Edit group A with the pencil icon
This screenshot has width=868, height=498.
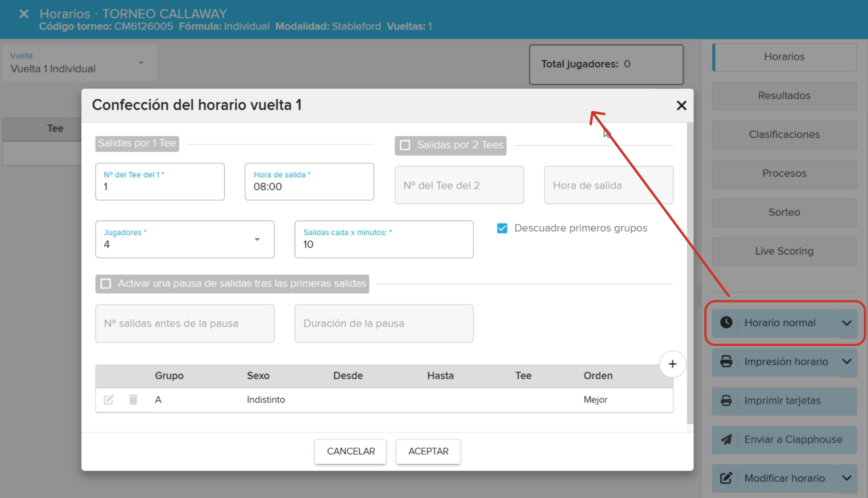pyautogui.click(x=109, y=399)
